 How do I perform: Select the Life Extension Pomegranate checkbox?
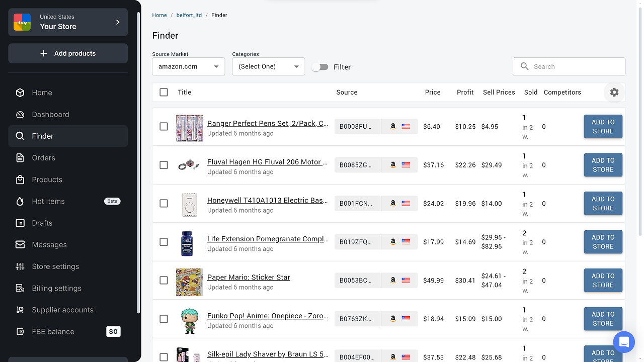(164, 242)
